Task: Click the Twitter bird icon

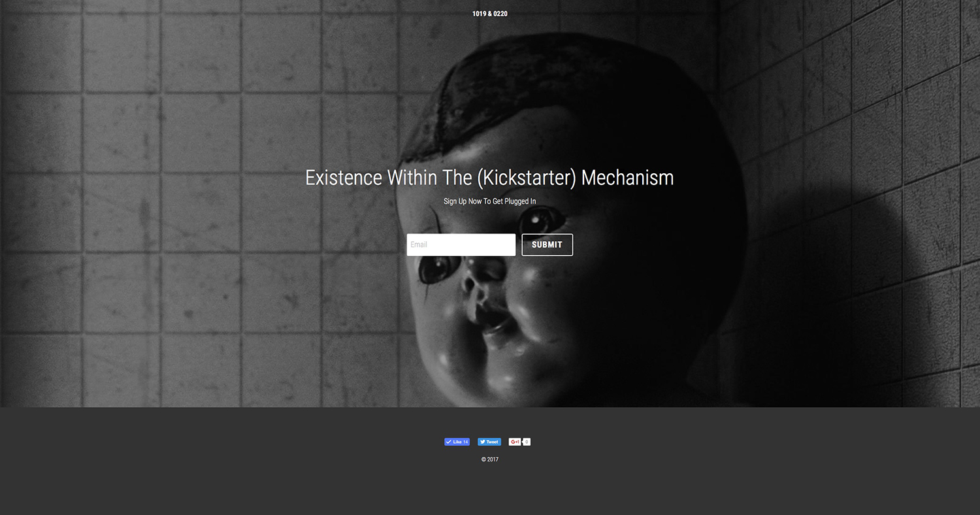Action: 482,442
